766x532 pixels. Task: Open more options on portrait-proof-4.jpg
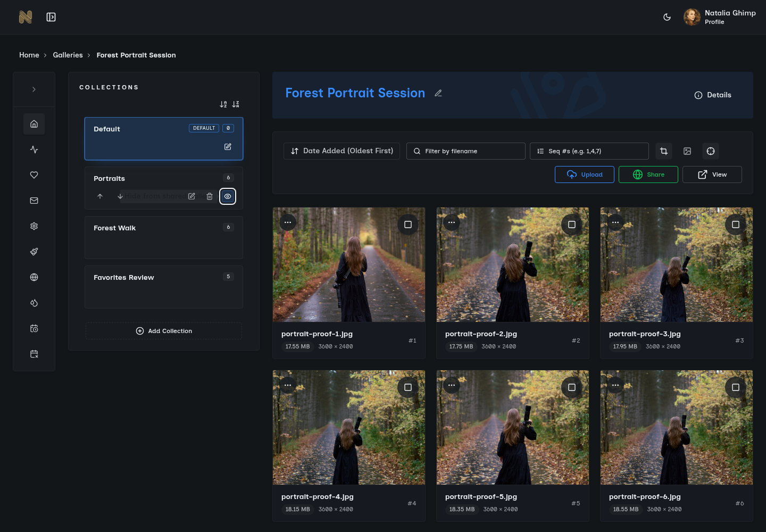(x=288, y=385)
